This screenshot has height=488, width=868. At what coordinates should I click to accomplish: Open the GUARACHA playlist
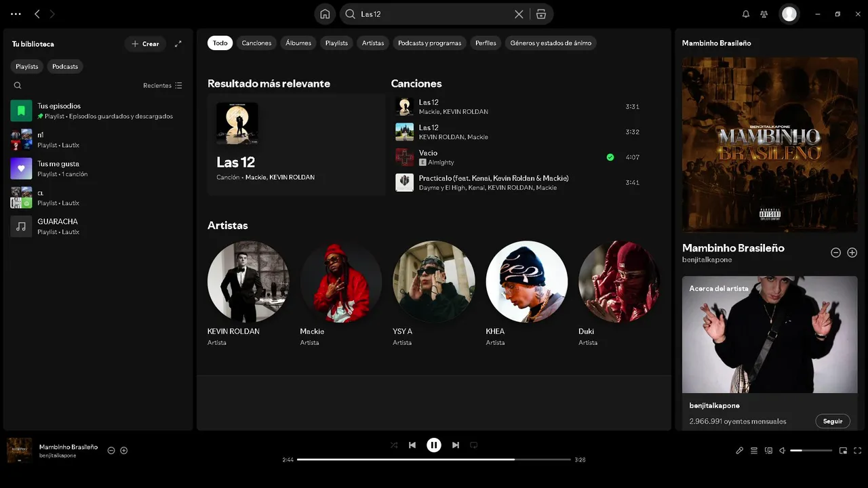[x=98, y=226]
